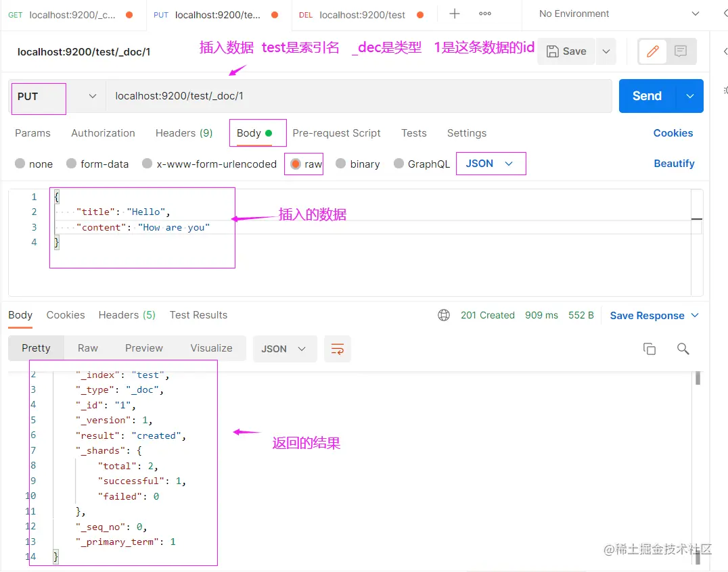Click the 909 ms response time
The height and width of the screenshot is (572, 728).
tap(541, 316)
